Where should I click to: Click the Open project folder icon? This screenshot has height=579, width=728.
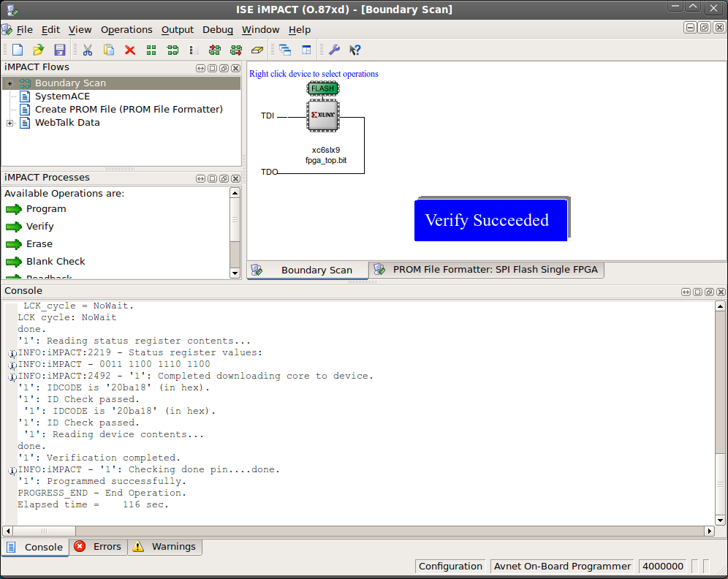[39, 50]
